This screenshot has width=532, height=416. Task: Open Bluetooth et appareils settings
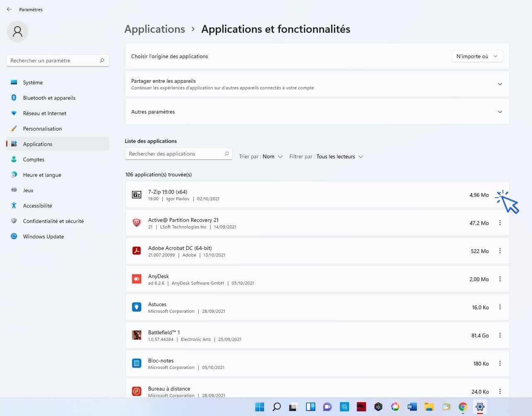[x=58, y=98]
